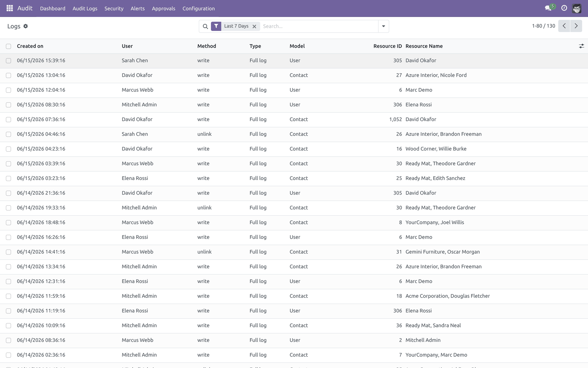Open the Approvals menu
Screen dimensions: 588x368
coord(164,8)
